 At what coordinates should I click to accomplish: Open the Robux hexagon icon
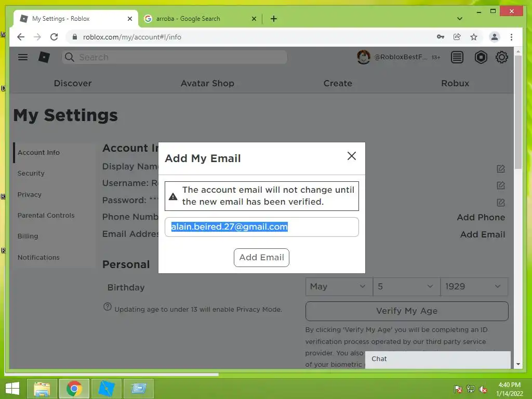[x=481, y=57]
